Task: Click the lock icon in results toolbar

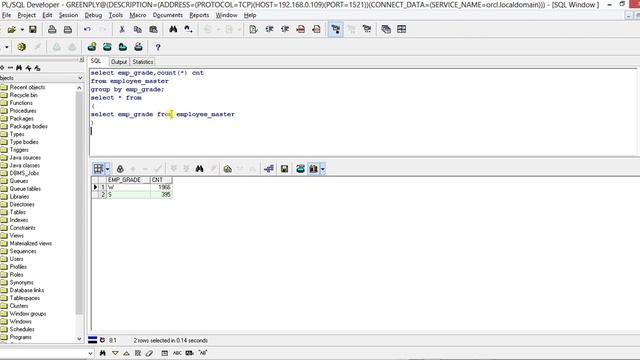Action: pyautogui.click(x=120, y=169)
